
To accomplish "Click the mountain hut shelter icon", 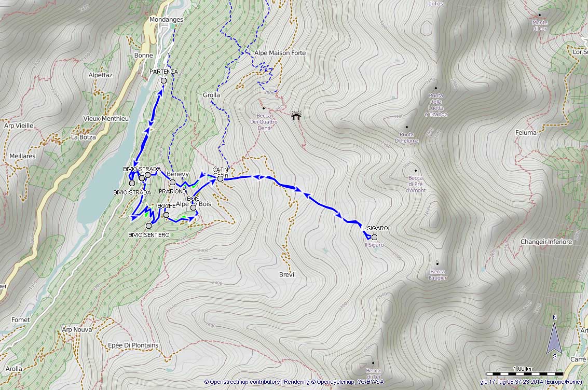I will click(297, 116).
